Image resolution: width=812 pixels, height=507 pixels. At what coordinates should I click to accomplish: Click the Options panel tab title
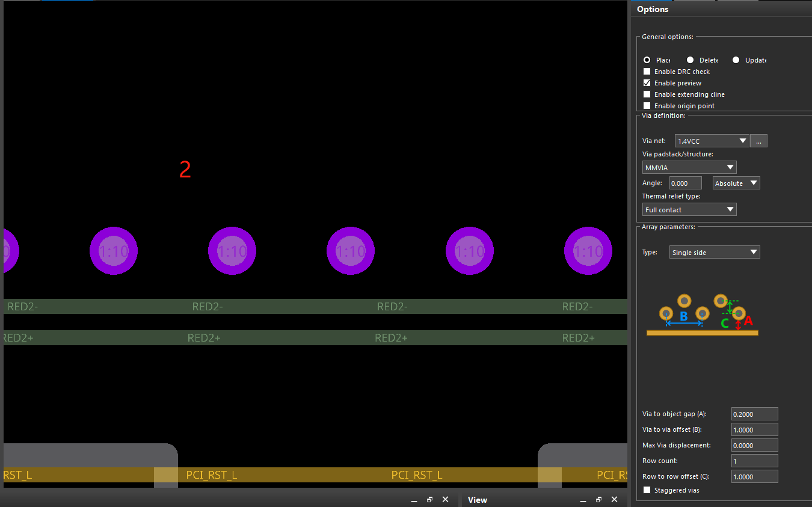653,9
